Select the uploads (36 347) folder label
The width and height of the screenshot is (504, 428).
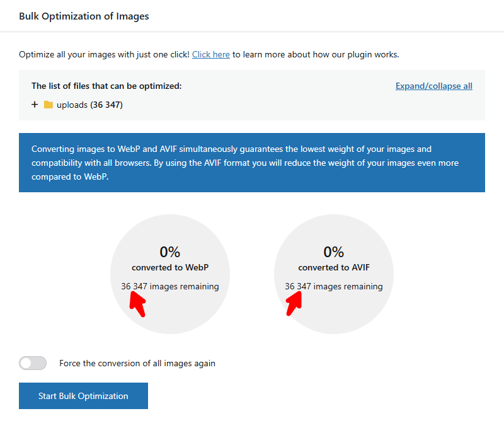pyautogui.click(x=89, y=105)
